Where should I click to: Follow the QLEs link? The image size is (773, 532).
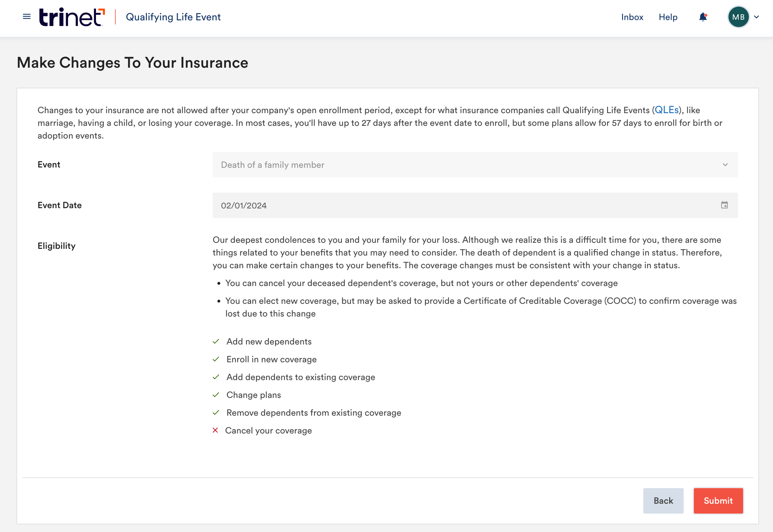coord(666,110)
